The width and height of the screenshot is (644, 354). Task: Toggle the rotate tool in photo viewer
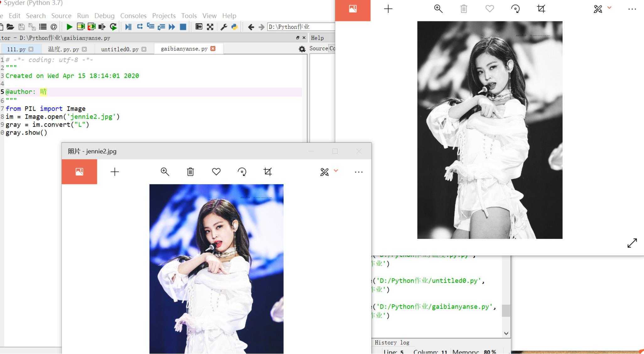pos(242,172)
